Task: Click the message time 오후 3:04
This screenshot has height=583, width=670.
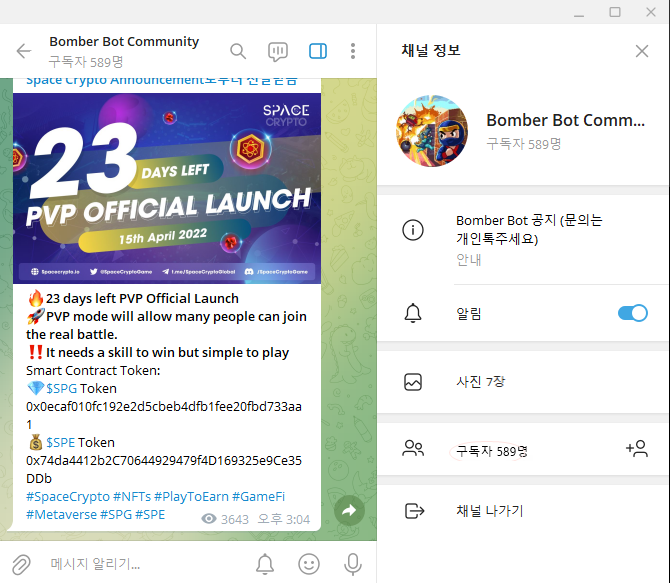Action: [x=284, y=519]
